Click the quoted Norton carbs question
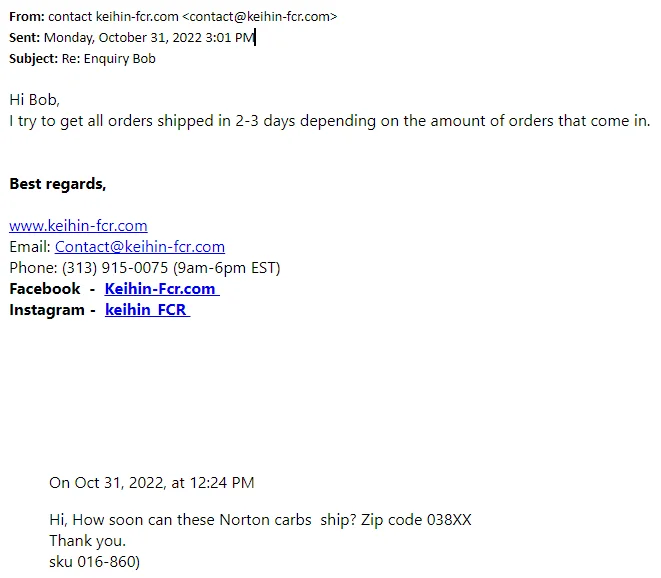This screenshot has width=661, height=578. (x=260, y=520)
